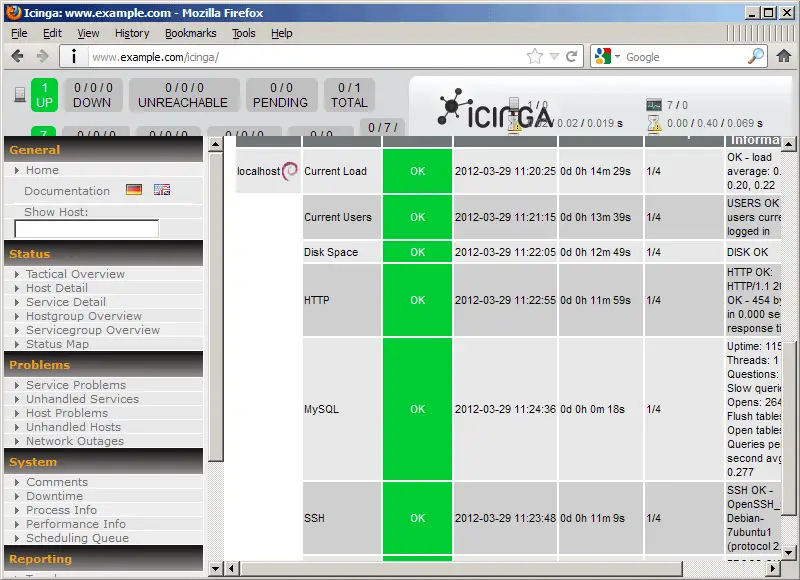Click the URL address bar
Screen dimensions: 800x580
click(306, 56)
